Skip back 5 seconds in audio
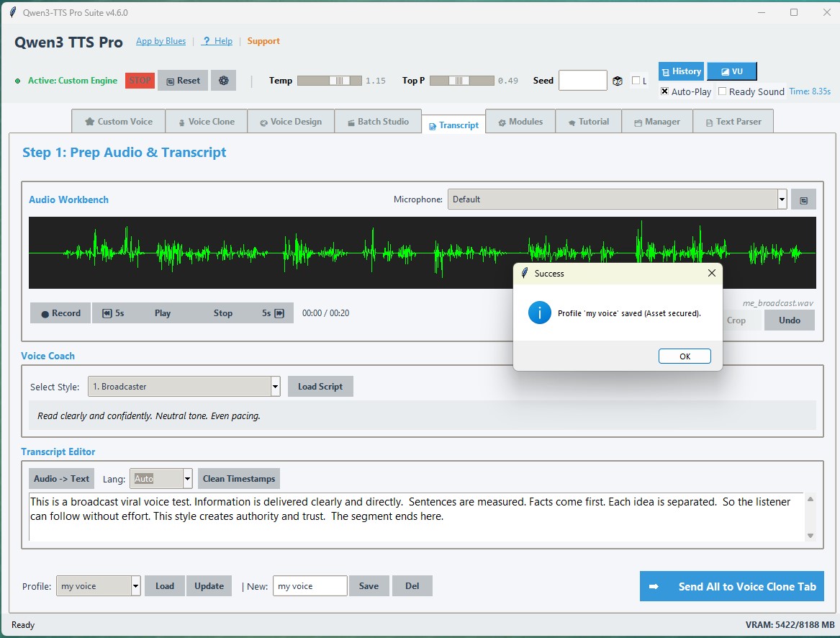840x638 pixels. (113, 313)
